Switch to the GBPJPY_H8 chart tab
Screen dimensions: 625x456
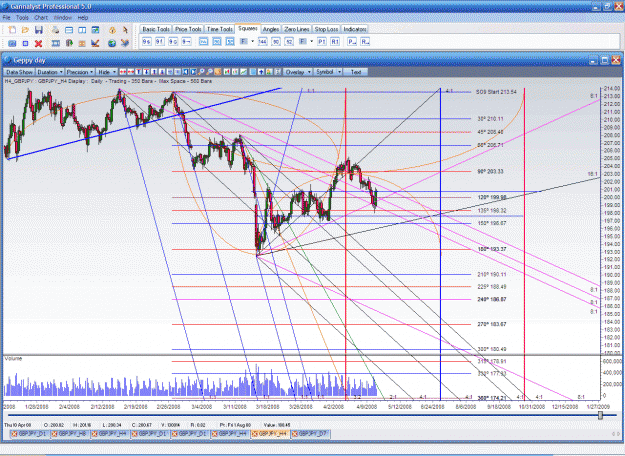[70, 434]
